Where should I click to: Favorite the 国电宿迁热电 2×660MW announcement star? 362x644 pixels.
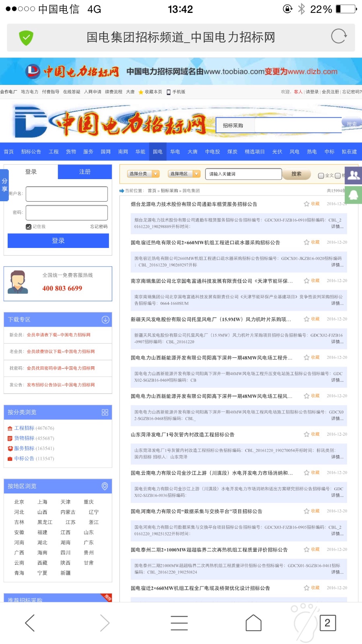coord(306,242)
